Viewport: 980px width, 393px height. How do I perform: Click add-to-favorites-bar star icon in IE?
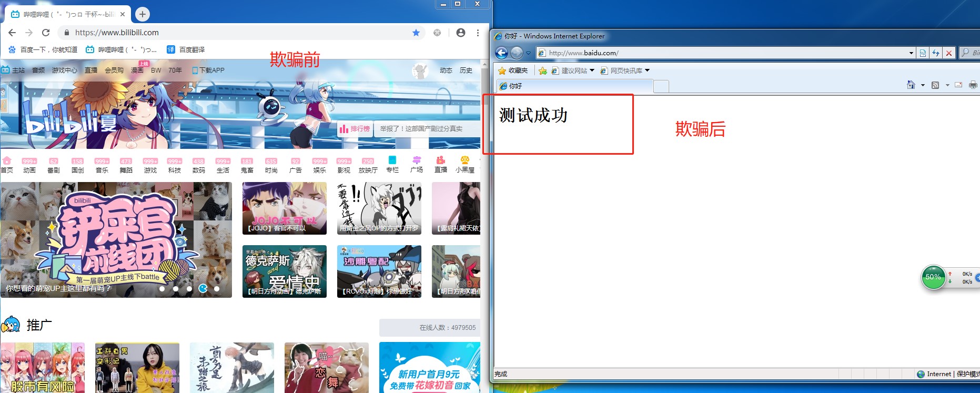tap(543, 70)
